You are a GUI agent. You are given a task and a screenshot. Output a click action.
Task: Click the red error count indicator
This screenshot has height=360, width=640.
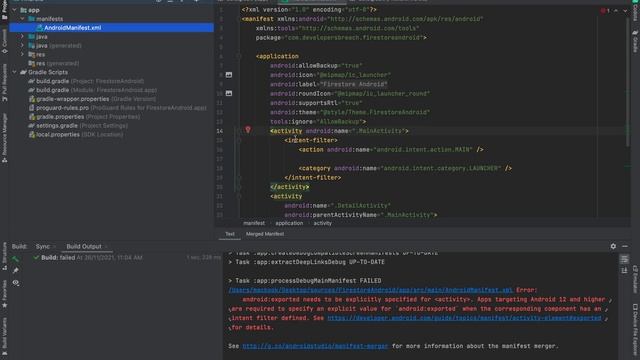tap(605, 11)
